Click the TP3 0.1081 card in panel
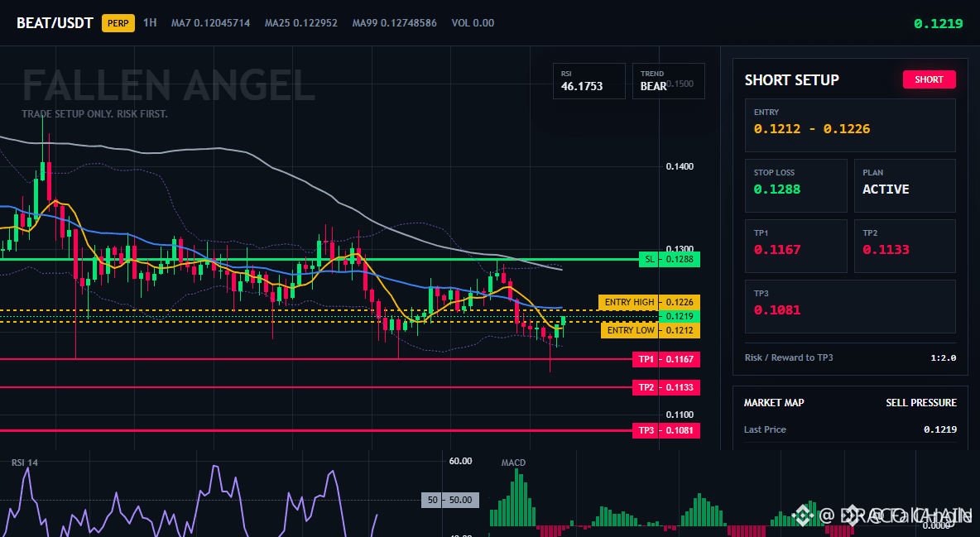Screen dimensions: 980x537 pos(850,306)
